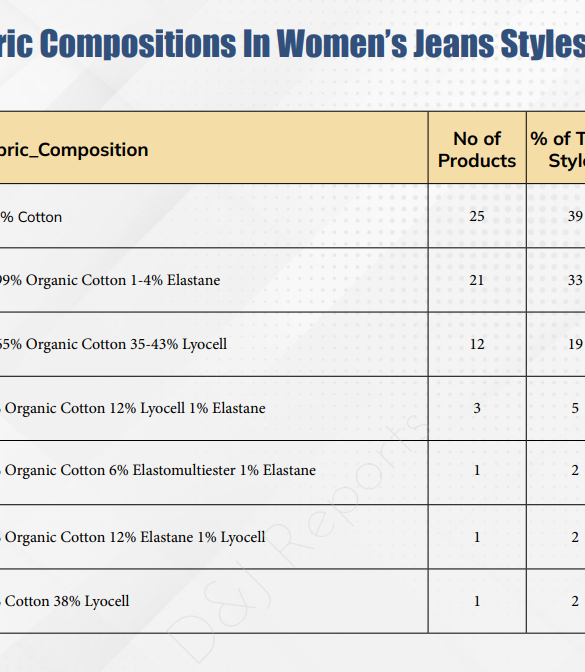Click the Cotton 38% Lyocell row text

(65, 601)
